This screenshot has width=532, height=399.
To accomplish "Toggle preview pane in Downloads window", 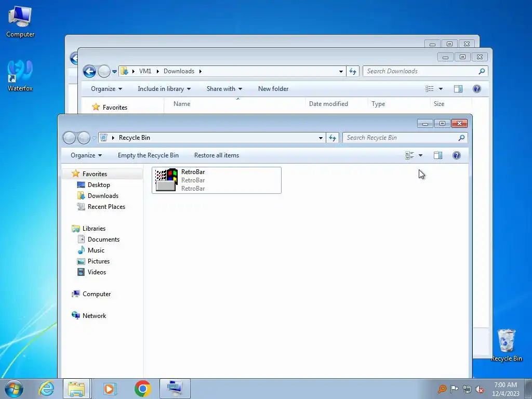I will (458, 89).
